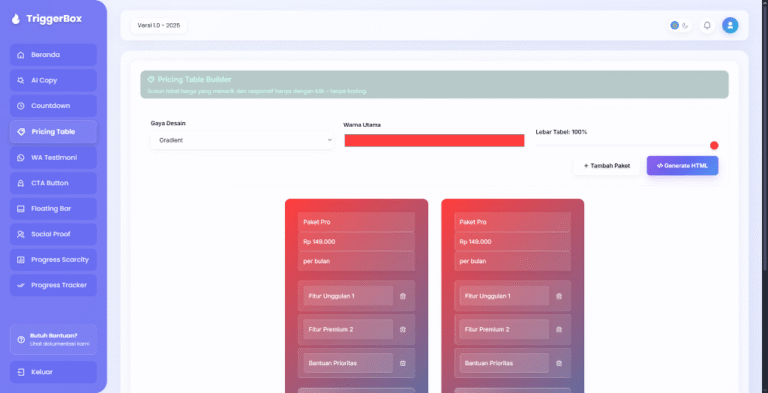
Task: Remove Bantuan Prioritas from second card
Action: pos(559,363)
